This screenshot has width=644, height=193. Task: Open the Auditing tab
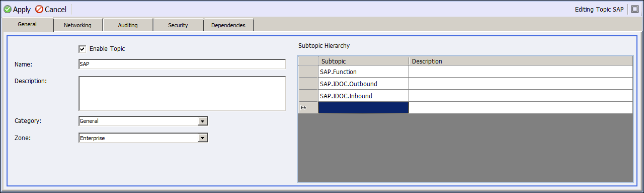[128, 25]
